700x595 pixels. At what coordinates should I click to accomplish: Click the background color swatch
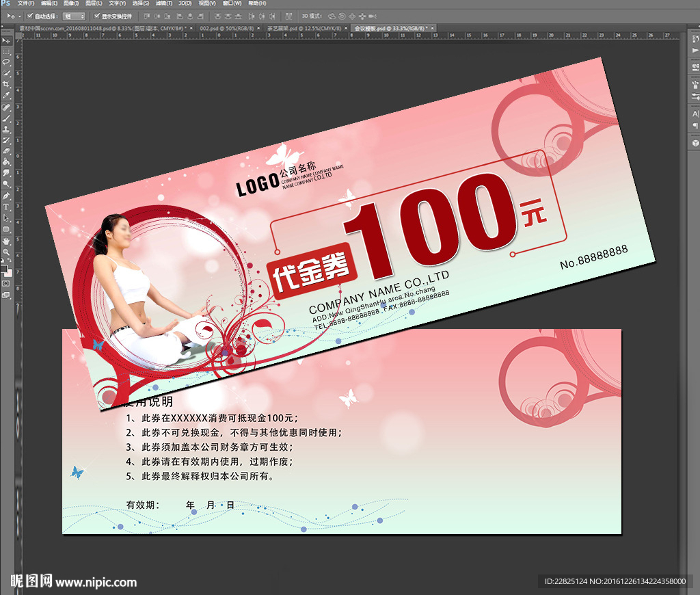click(10, 274)
